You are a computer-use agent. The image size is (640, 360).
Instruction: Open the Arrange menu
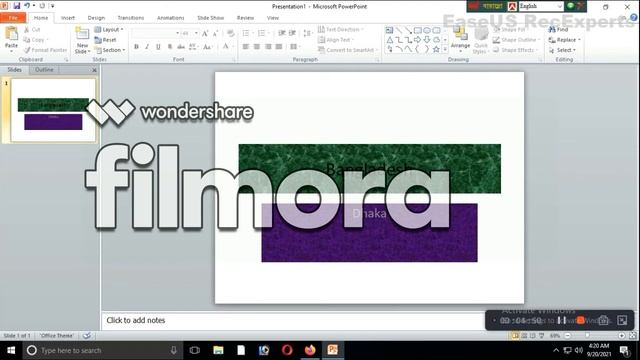[460, 40]
